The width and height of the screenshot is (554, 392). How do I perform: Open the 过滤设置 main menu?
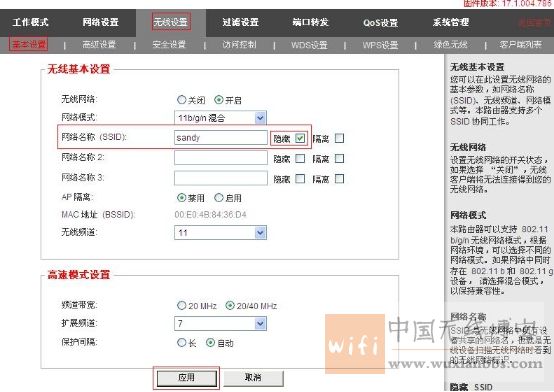tap(241, 22)
